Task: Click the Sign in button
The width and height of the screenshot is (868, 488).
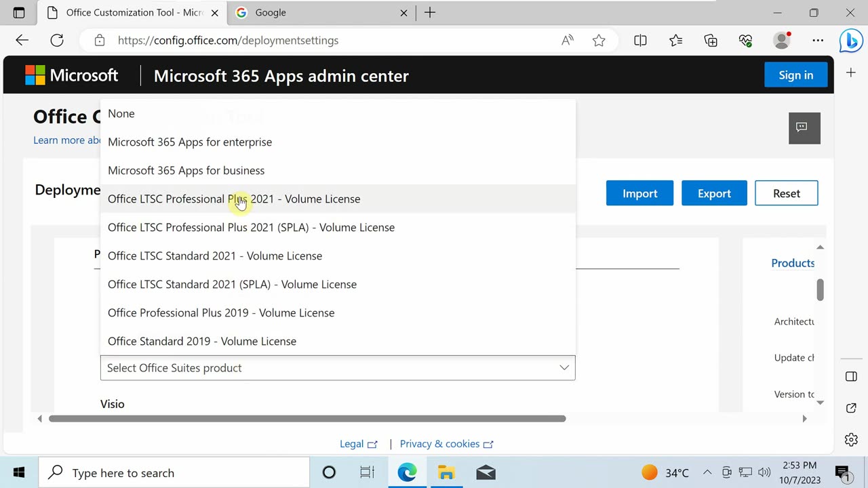Action: point(796,75)
